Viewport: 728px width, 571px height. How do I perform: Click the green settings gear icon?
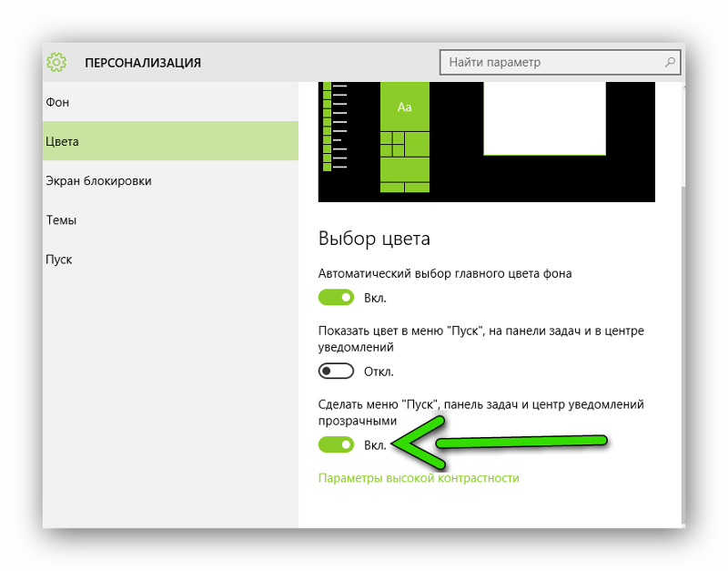tap(56, 62)
